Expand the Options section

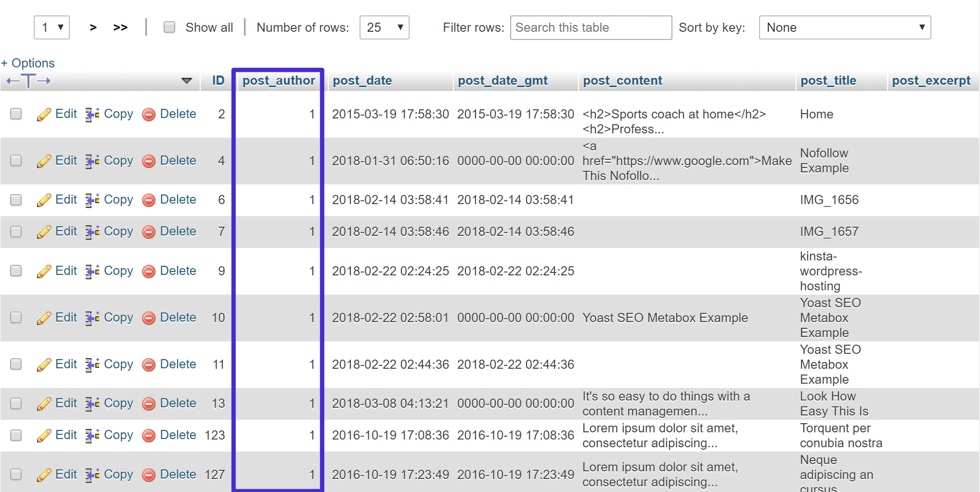click(27, 63)
